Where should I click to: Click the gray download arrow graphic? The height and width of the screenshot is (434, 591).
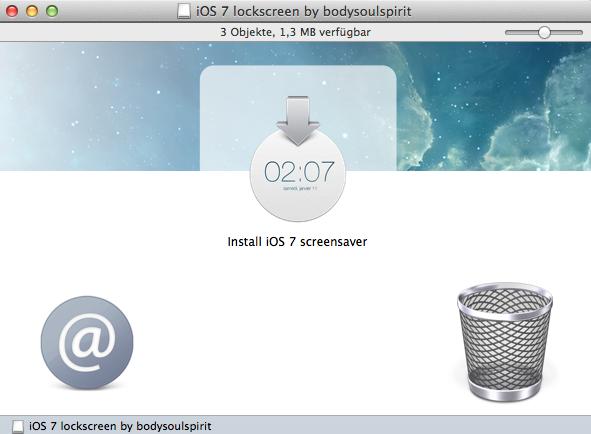pyautogui.click(x=298, y=121)
